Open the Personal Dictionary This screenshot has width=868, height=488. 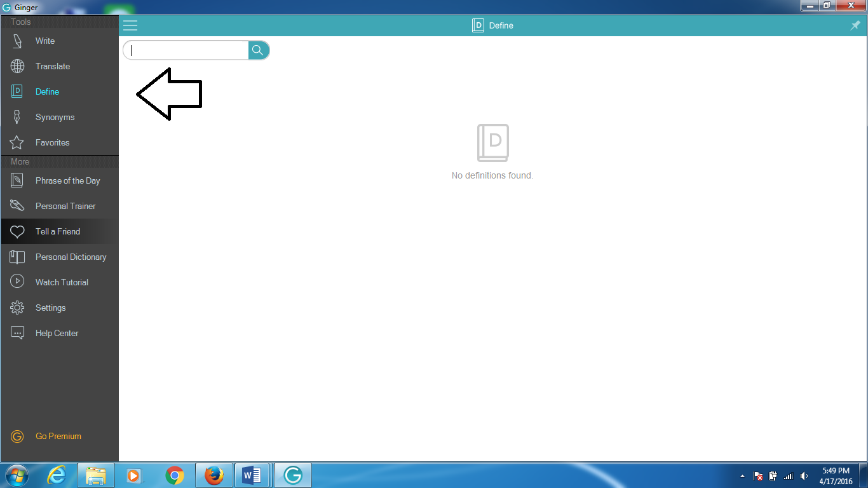pyautogui.click(x=71, y=257)
